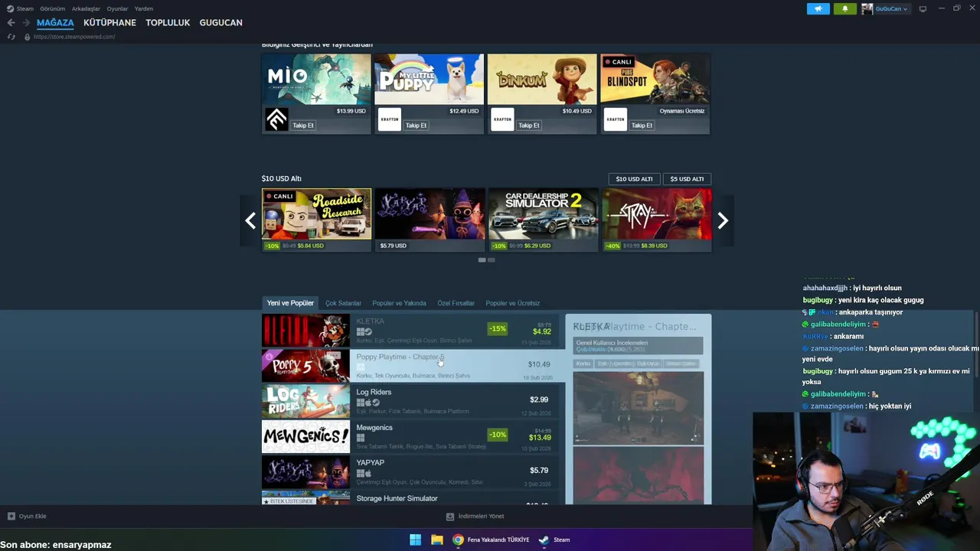The height and width of the screenshot is (551, 980).
Task: Switch to Big Picture mode icon
Action: click(923, 8)
